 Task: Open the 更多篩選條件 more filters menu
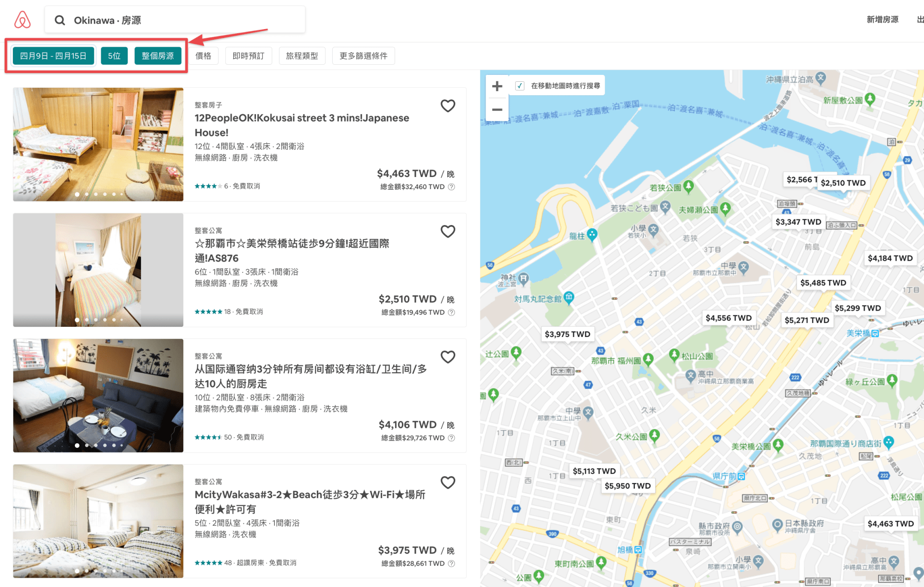tap(364, 56)
